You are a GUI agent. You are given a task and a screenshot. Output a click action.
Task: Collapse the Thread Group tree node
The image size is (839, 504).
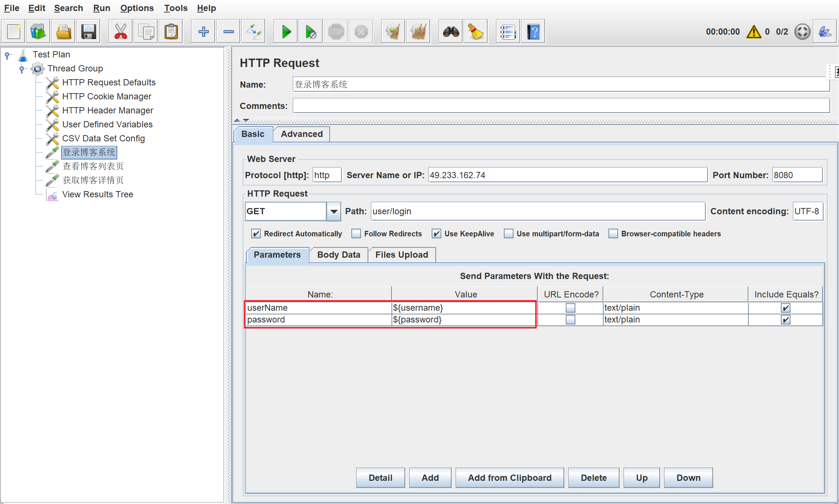22,68
